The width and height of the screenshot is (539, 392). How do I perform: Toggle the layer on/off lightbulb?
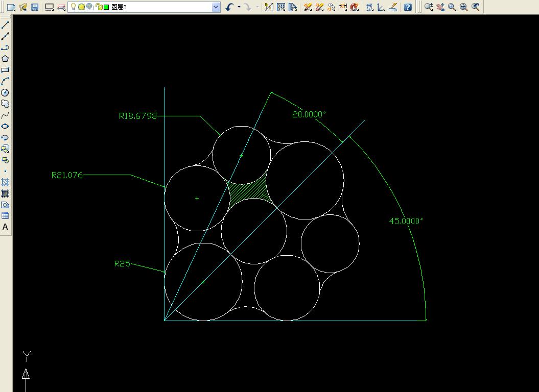tap(73, 7)
